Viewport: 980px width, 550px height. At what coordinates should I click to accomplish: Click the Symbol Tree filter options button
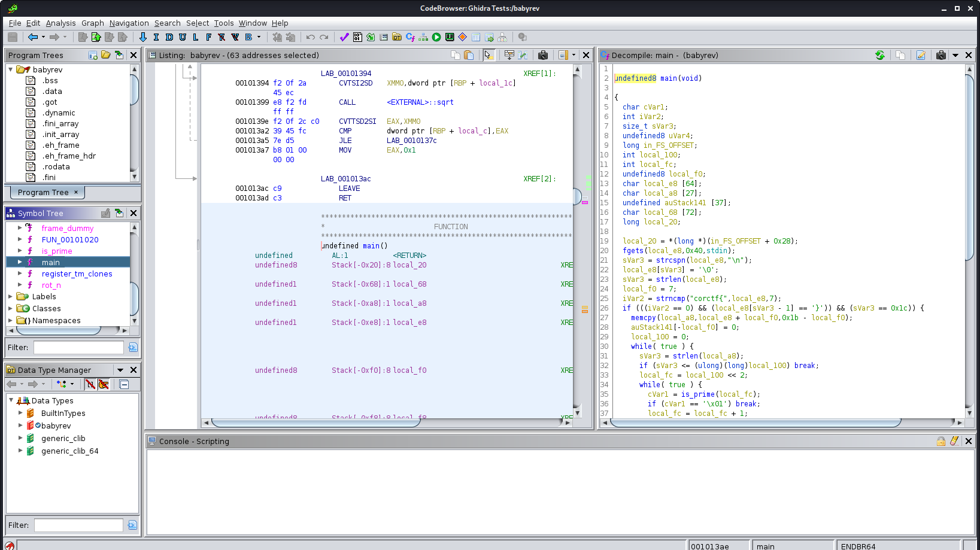(133, 347)
